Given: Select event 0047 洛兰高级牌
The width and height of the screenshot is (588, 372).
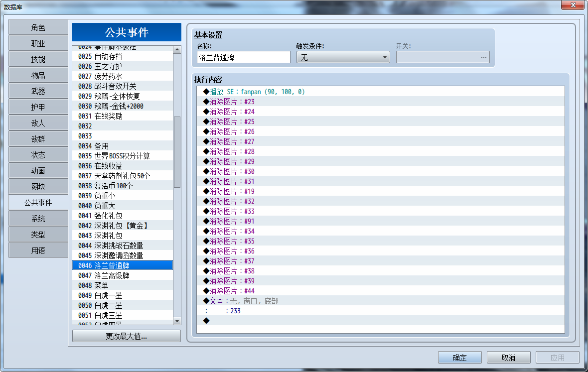Looking at the screenshot, I should pyautogui.click(x=123, y=275).
